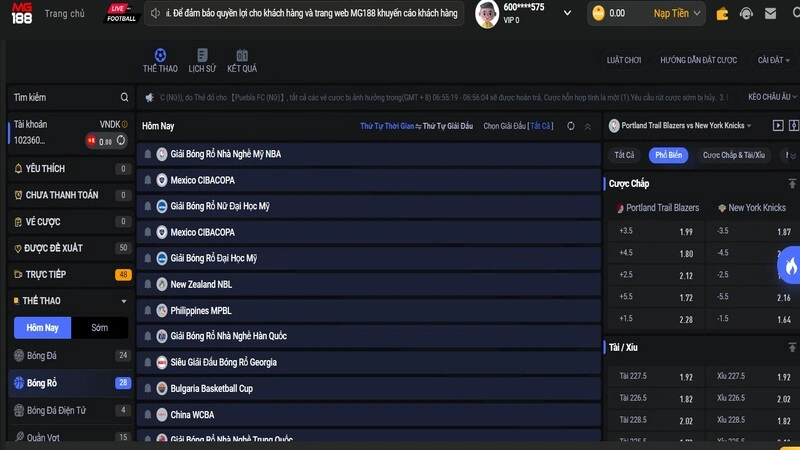
Task: Select the Tất Cả bet tab
Action: coord(624,155)
